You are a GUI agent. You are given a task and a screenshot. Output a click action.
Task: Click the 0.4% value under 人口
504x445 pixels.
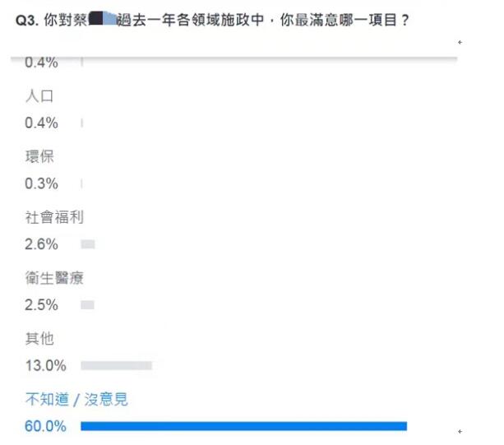pos(42,123)
